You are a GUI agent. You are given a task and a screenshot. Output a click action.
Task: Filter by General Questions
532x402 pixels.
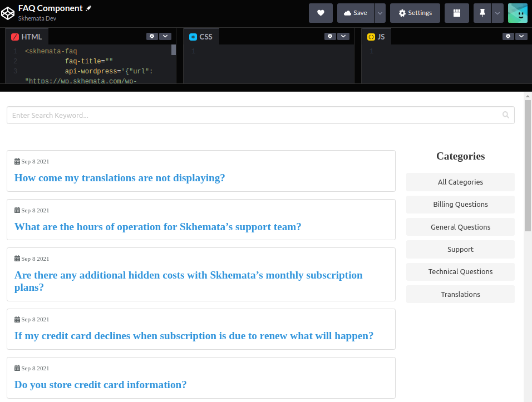click(x=460, y=227)
